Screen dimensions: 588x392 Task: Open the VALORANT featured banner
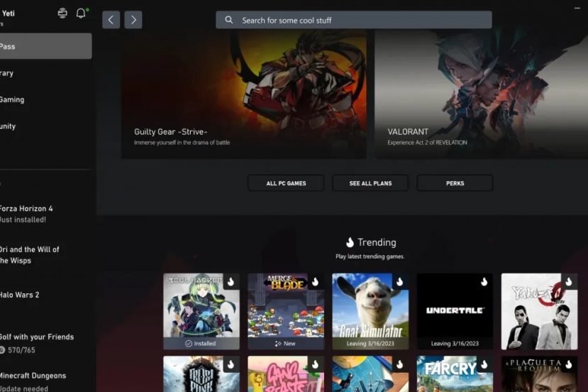[482, 94]
